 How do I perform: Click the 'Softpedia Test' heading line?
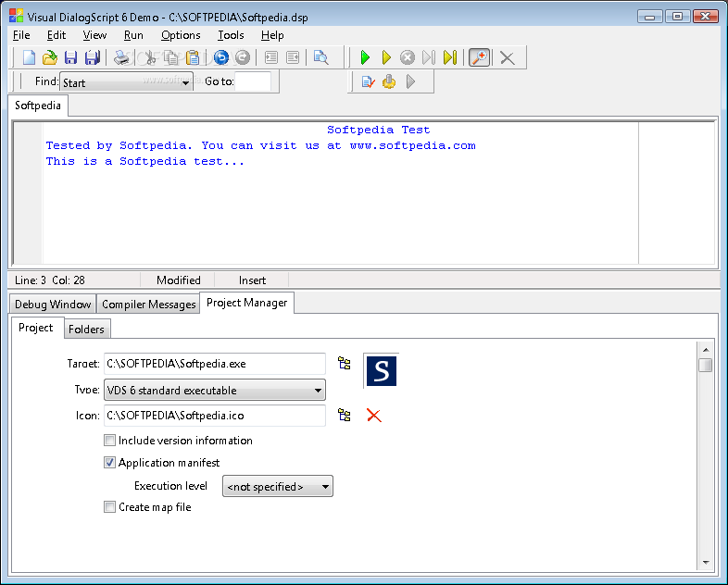point(379,130)
